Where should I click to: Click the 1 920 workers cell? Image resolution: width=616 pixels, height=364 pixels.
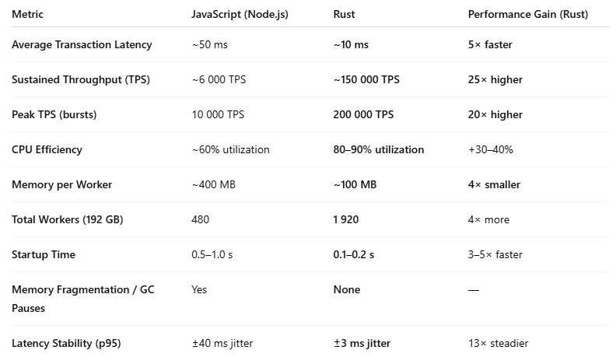point(345,219)
